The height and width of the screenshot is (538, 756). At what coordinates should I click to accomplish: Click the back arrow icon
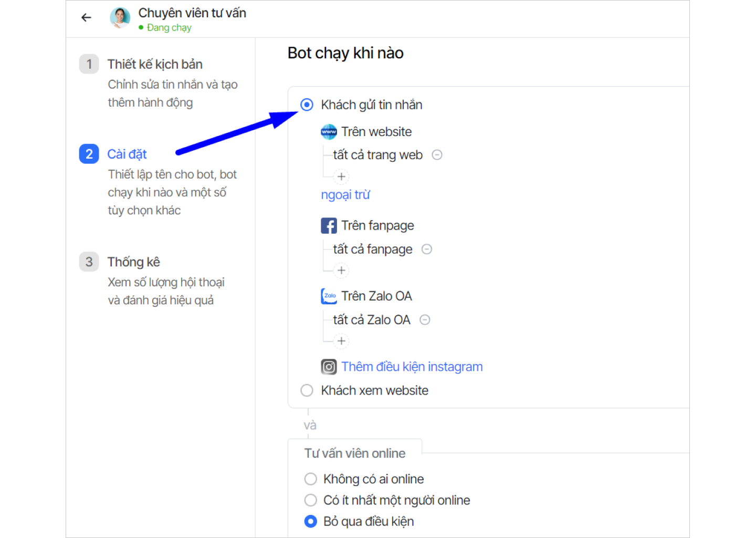(x=86, y=18)
